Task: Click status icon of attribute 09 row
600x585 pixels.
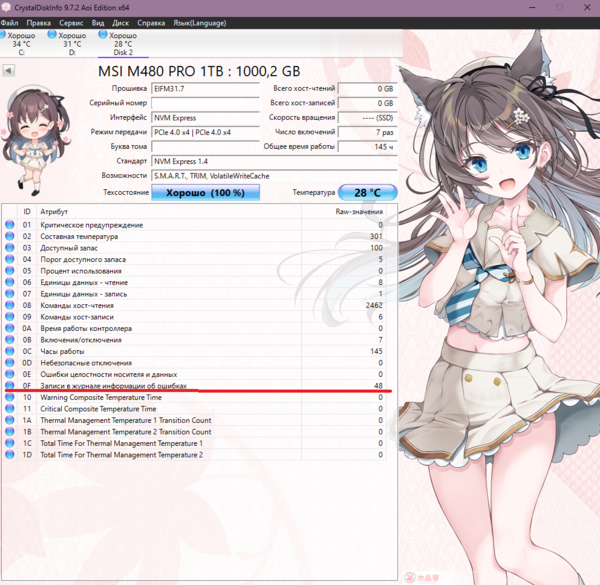Action: click(x=10, y=316)
